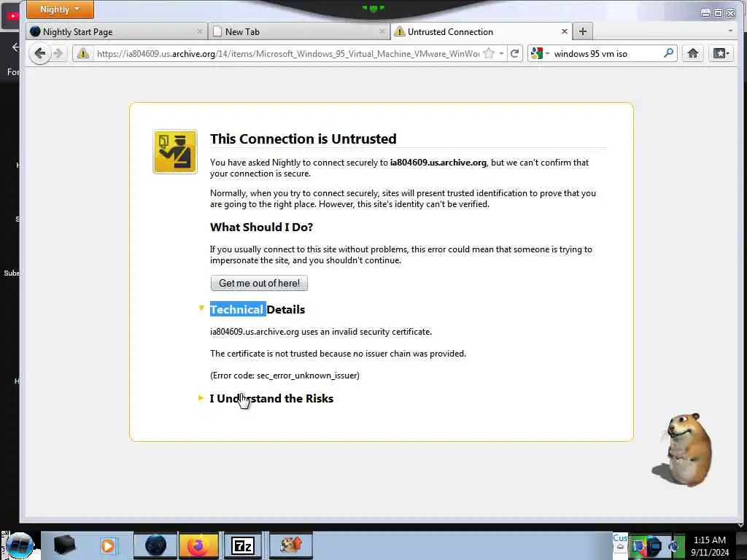Open the address bar history dropdown arrow
This screenshot has width=747, height=560.
pyautogui.click(x=501, y=53)
